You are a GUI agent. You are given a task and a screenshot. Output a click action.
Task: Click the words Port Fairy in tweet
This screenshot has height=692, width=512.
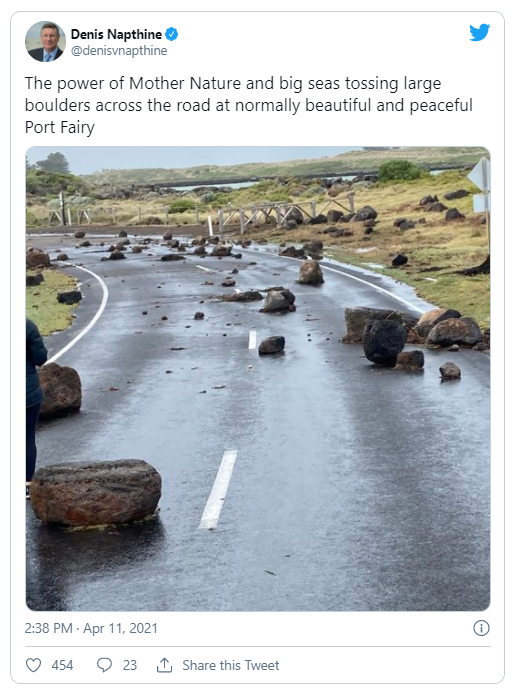[x=60, y=128]
